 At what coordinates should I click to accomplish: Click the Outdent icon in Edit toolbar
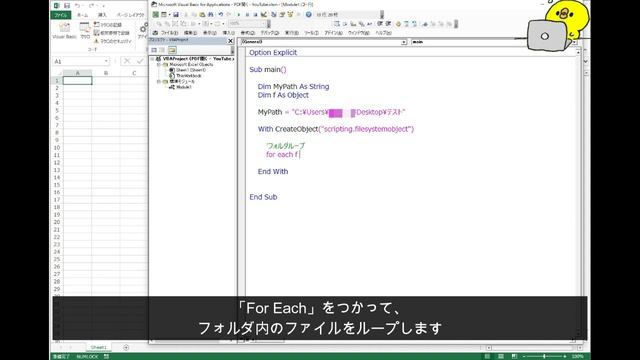(389, 24)
